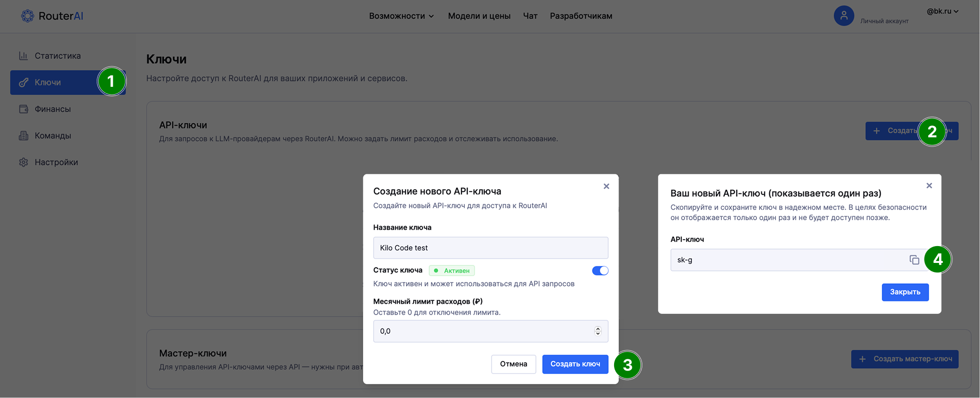Click the Личный аккаунт label

point(884,21)
